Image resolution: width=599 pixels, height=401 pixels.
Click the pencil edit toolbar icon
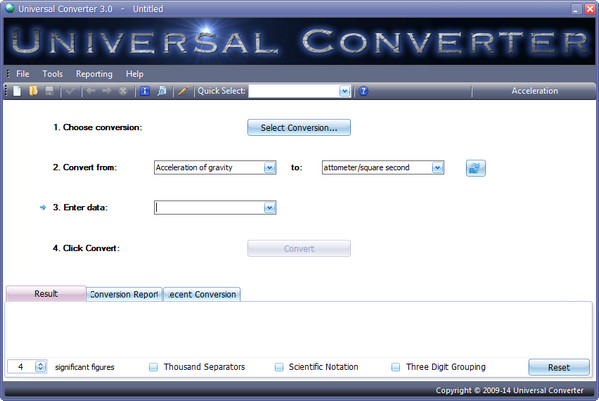click(183, 91)
